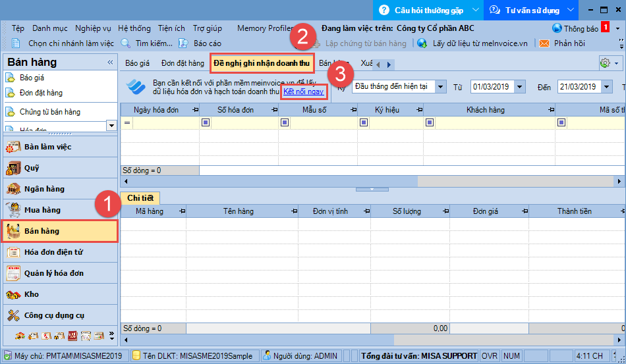Click the Ngày hóa đơn filter field
This screenshot has width=626, height=364.
pyautogui.click(x=165, y=122)
